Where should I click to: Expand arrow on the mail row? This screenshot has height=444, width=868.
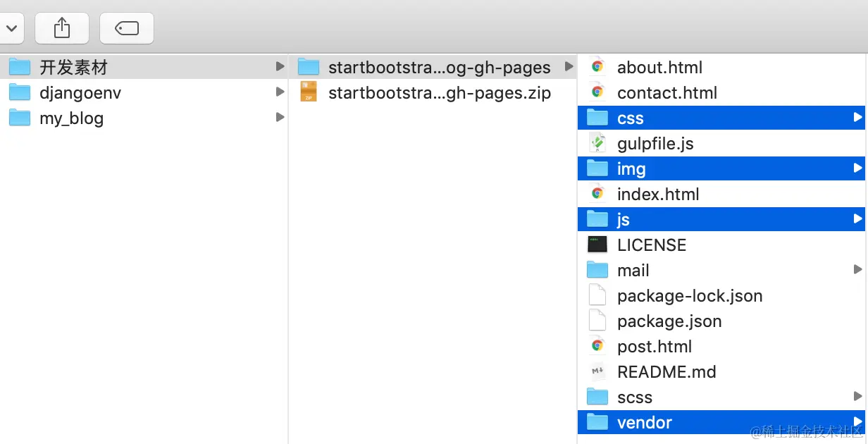(857, 270)
